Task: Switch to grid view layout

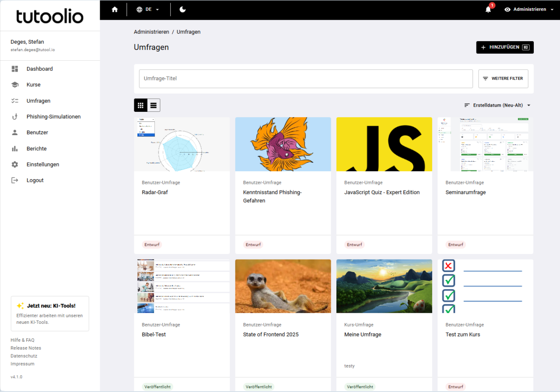Action: (140, 105)
